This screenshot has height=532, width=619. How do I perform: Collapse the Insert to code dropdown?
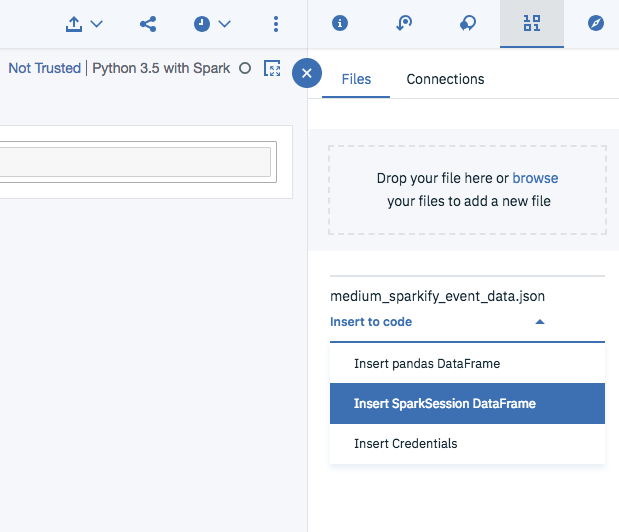click(x=540, y=322)
